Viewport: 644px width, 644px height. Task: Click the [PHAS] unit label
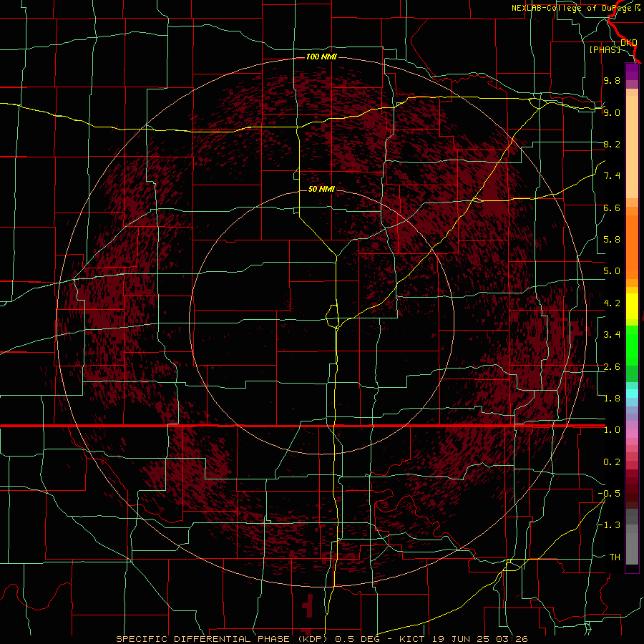[605, 49]
